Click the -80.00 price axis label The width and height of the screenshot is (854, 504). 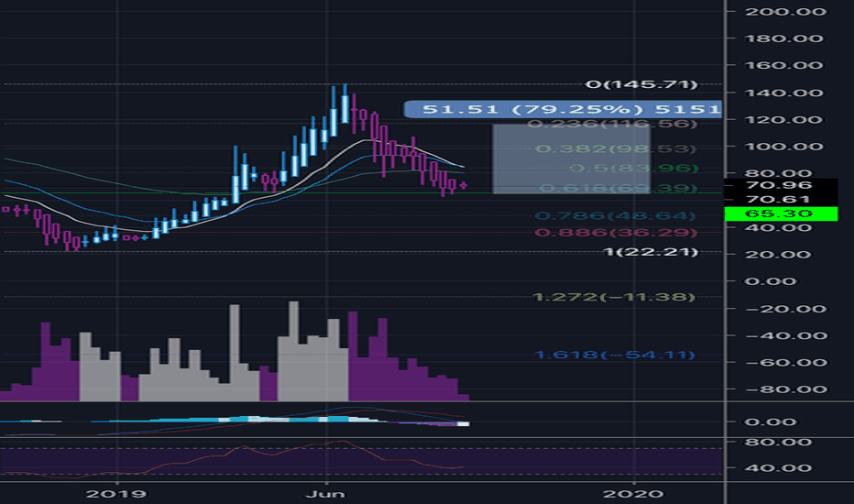(786, 389)
